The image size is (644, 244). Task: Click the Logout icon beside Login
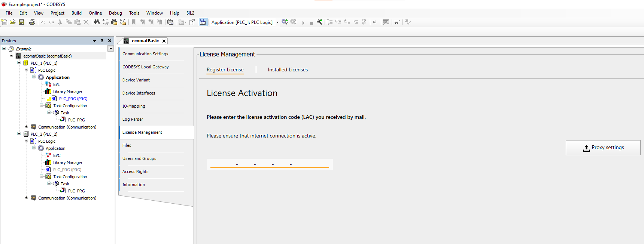point(294,22)
